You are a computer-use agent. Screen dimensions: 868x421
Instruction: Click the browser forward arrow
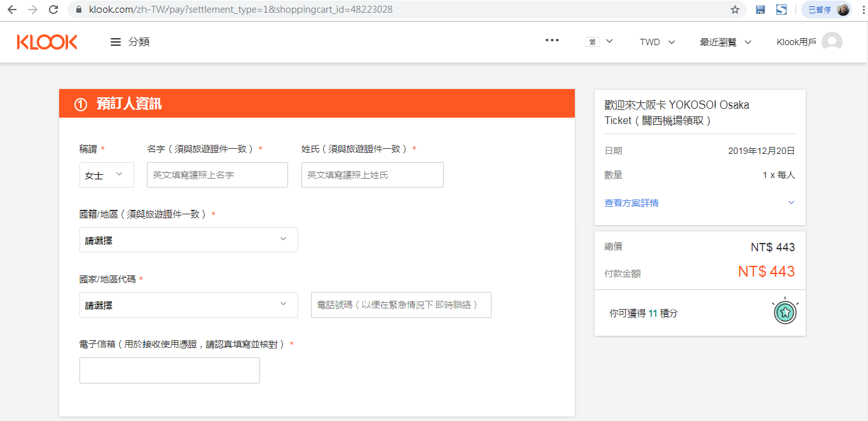[32, 10]
